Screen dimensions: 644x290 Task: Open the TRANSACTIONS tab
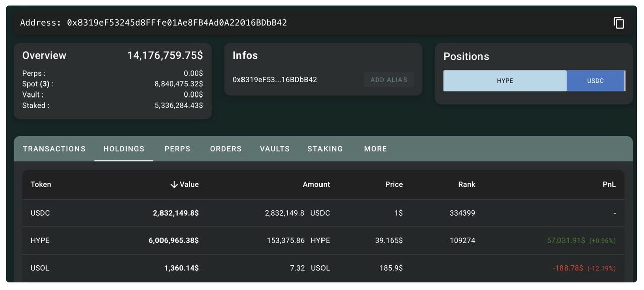click(x=54, y=149)
